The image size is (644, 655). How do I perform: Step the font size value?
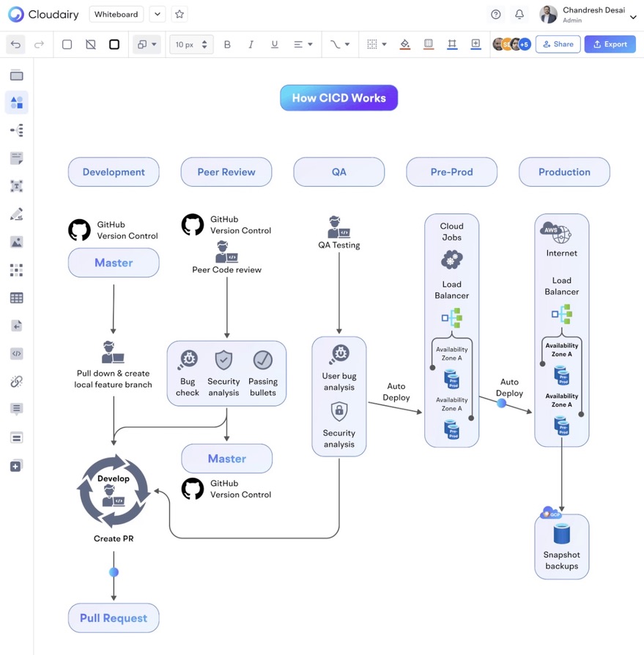204,44
